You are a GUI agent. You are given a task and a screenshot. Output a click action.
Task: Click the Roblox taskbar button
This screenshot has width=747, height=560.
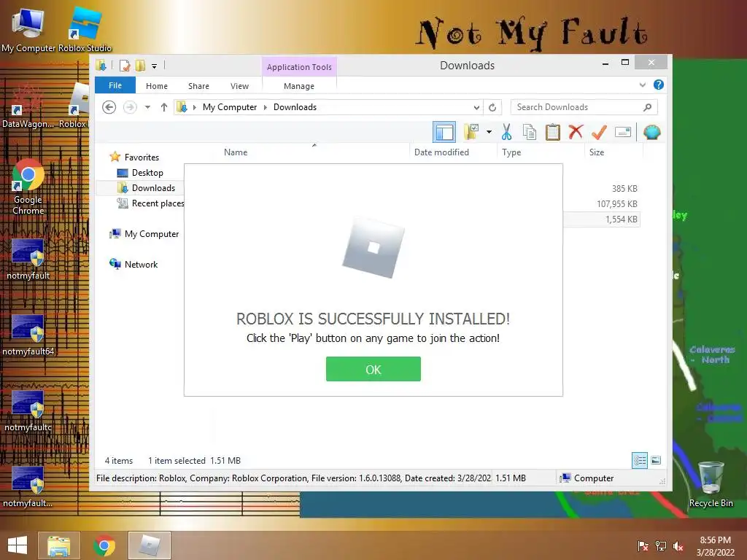[x=149, y=545]
